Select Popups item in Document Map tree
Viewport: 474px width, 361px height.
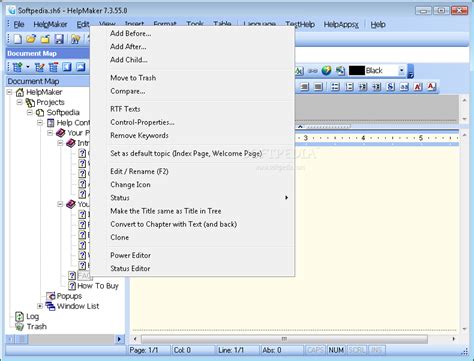[x=69, y=296]
